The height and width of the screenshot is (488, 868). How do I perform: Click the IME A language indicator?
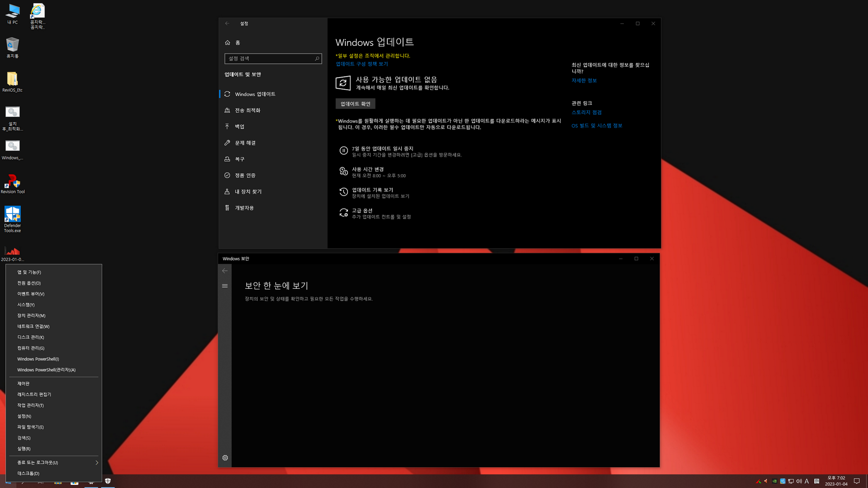[x=806, y=481]
